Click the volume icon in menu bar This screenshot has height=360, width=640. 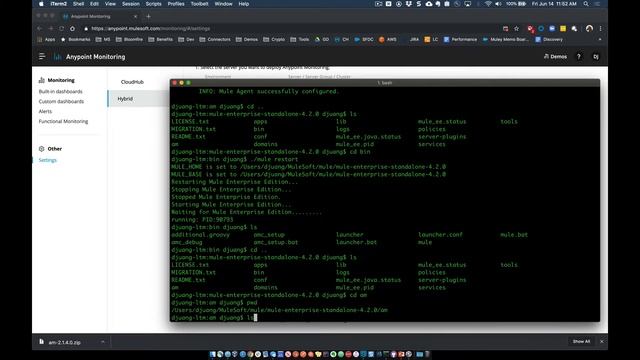coord(498,4)
